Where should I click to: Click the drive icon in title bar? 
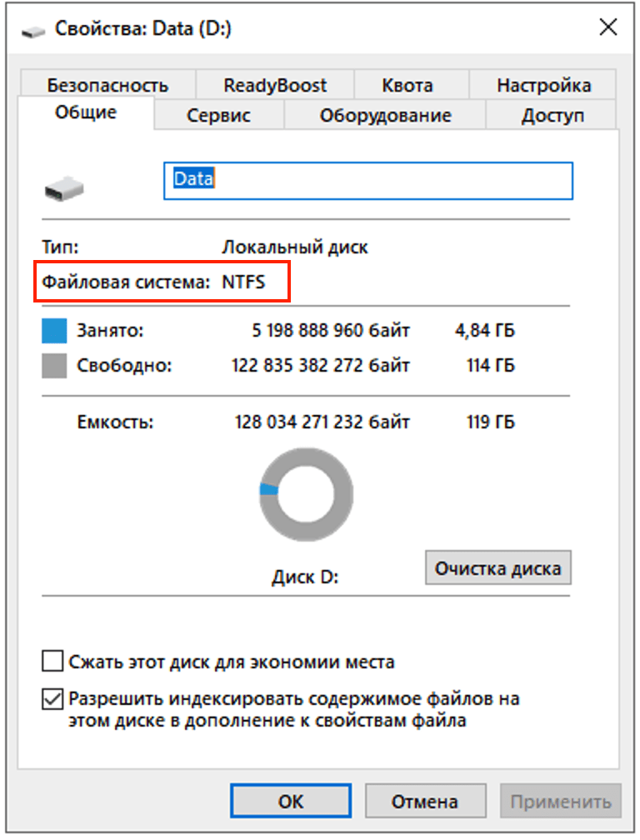tap(33, 32)
